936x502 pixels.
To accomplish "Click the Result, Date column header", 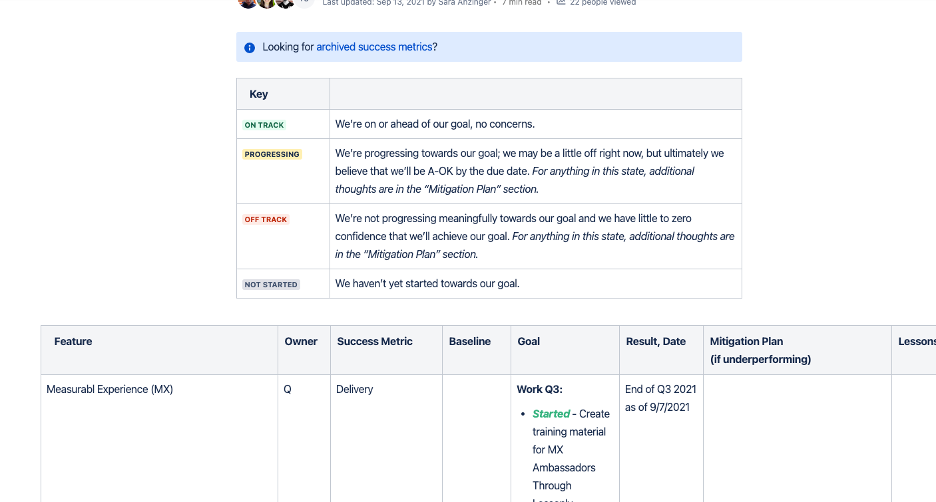I will click(x=661, y=350).
